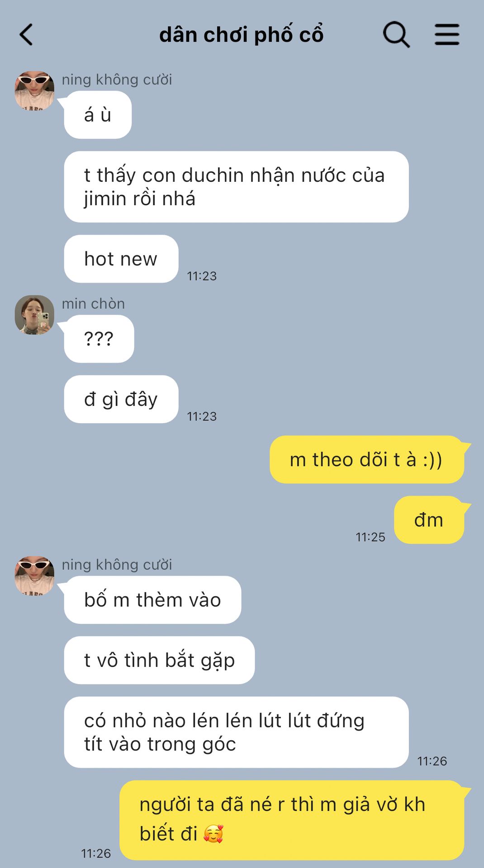Open the hamburger menu icon

pyautogui.click(x=447, y=35)
